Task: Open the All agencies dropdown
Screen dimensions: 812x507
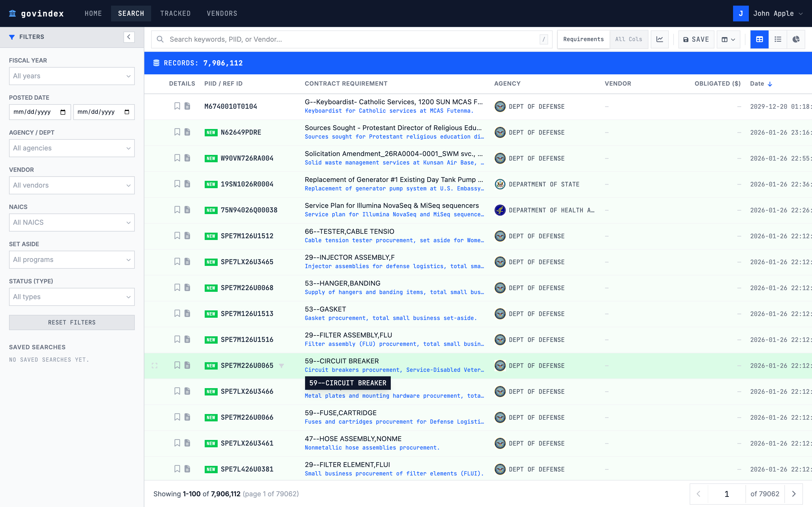Action: [71, 148]
